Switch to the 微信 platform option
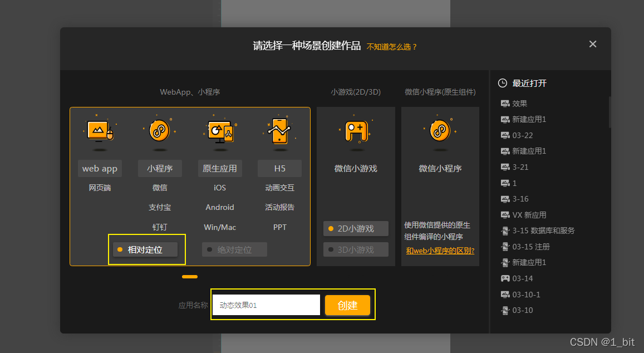The image size is (644, 353). pyautogui.click(x=160, y=188)
